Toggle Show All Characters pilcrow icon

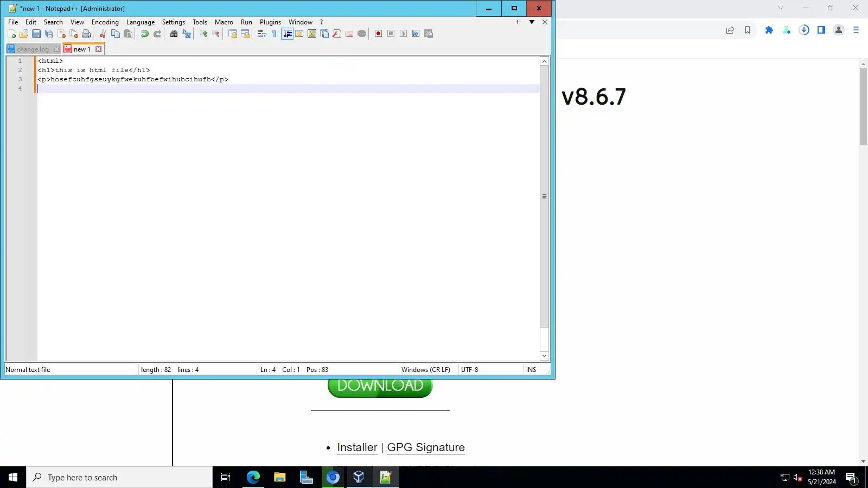tap(274, 34)
